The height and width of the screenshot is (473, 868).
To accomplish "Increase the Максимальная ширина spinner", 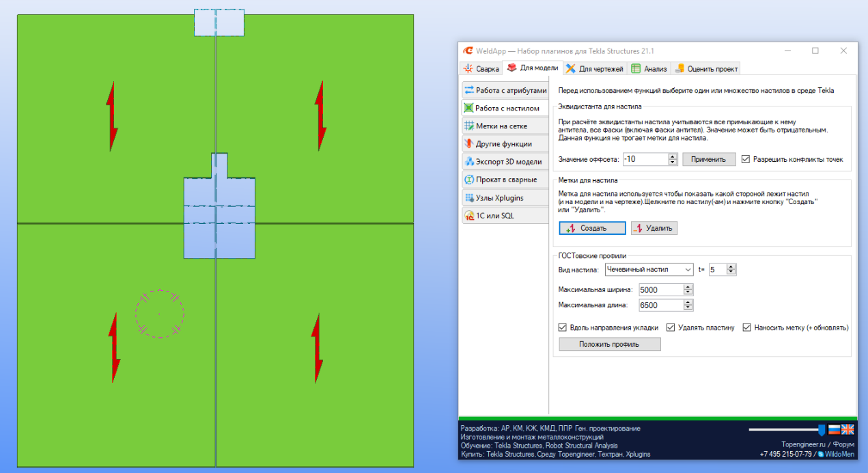I will click(x=689, y=287).
